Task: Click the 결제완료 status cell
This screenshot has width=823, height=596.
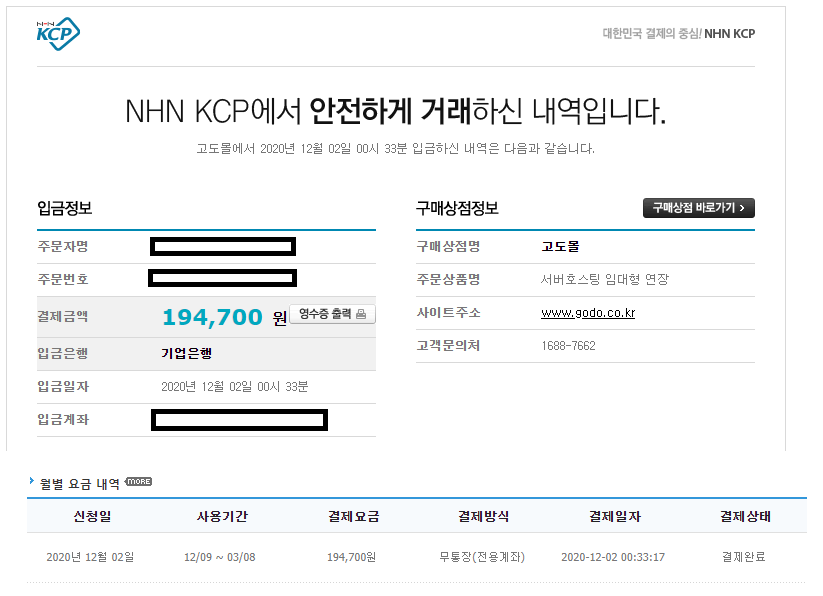Action: coord(743,557)
